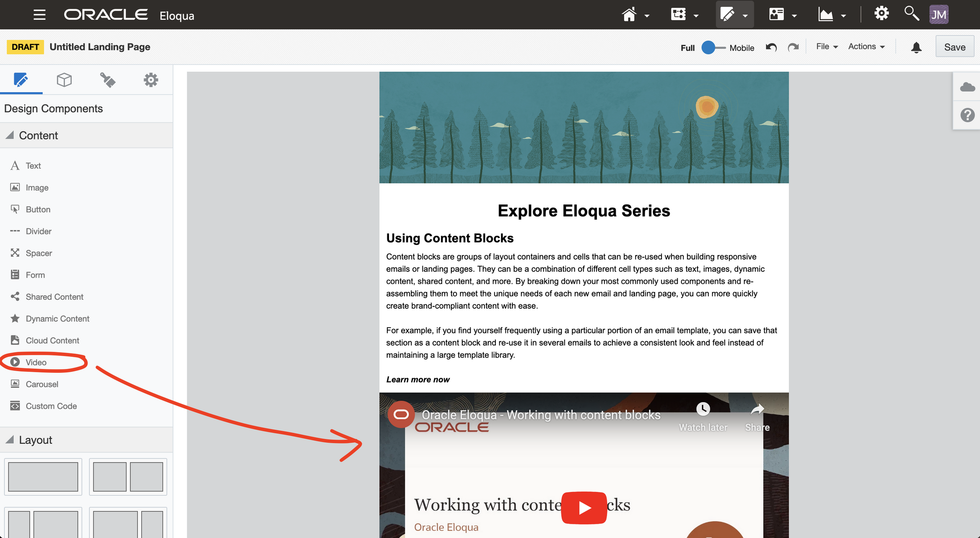Open the notifications bell

tap(916, 47)
